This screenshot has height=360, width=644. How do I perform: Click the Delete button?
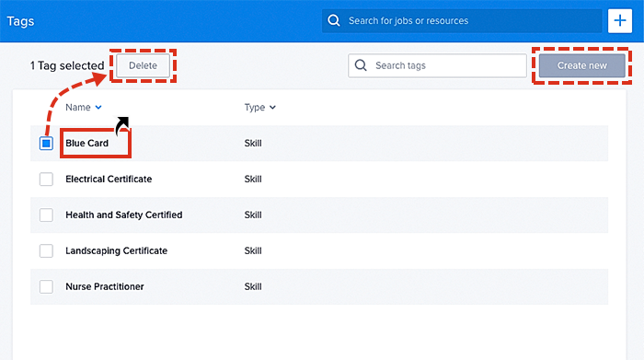coord(143,65)
